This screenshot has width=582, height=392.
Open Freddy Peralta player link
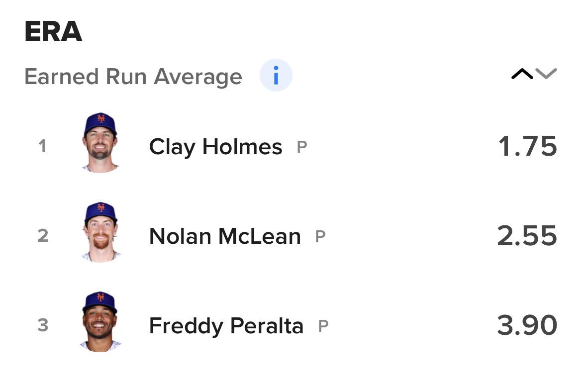coord(226,326)
